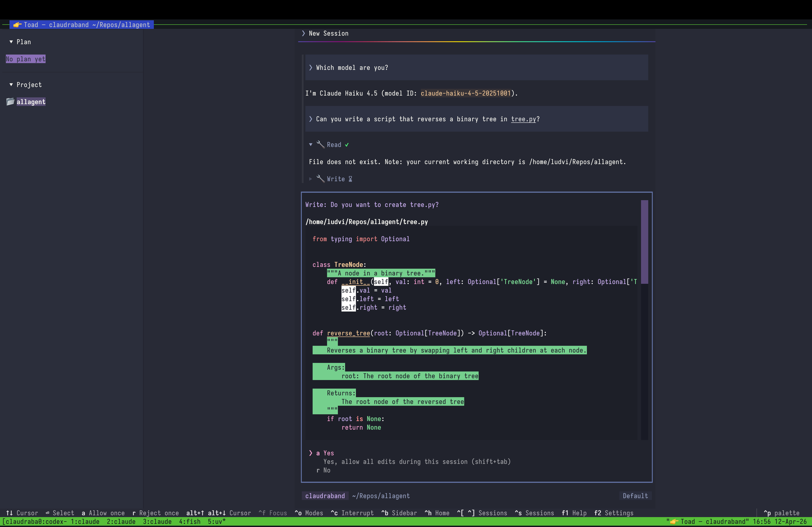Click 'Allow once' in the footer
The width and height of the screenshot is (812, 527).
pos(103,513)
